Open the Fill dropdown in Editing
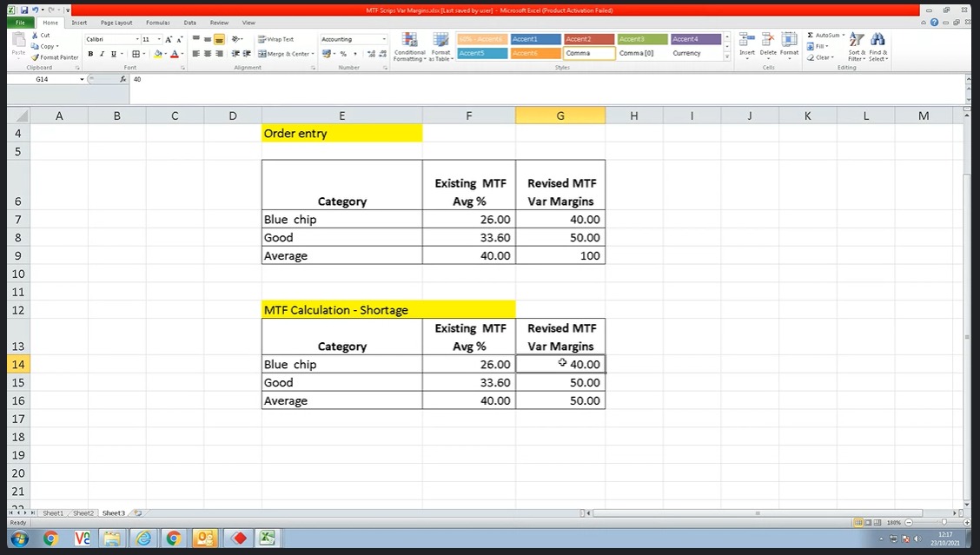Viewport: 980px width, 555px height. click(x=818, y=46)
